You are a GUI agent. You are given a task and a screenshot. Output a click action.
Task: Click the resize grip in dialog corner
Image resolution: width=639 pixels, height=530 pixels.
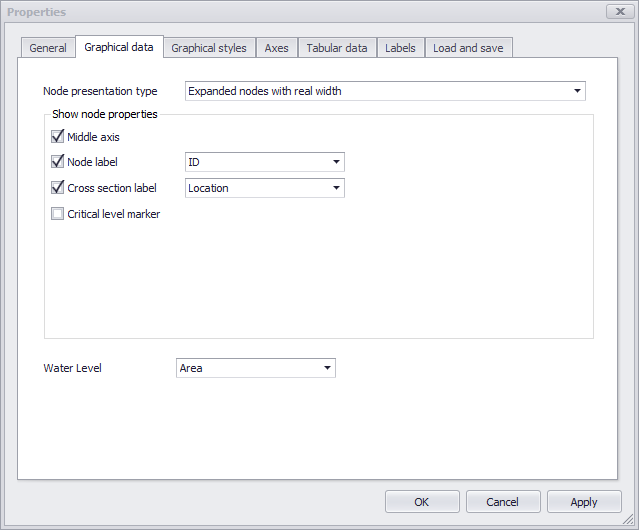(x=628, y=519)
